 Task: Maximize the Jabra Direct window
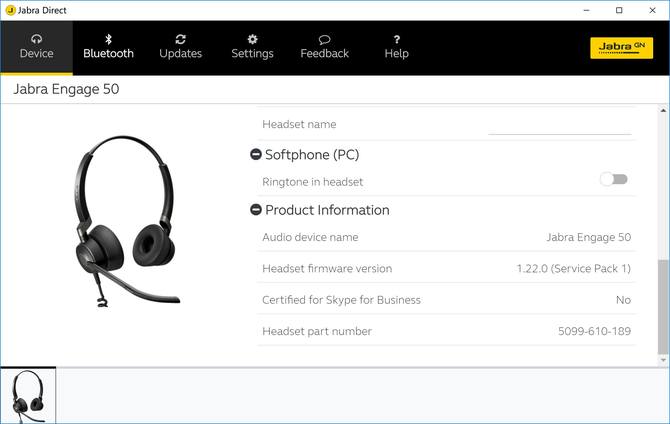[x=619, y=10]
